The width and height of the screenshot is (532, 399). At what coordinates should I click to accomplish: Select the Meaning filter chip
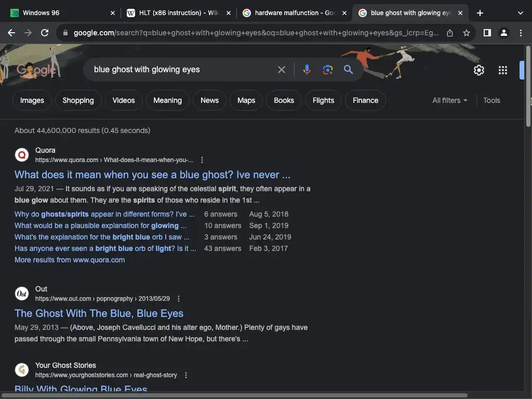pos(168,100)
